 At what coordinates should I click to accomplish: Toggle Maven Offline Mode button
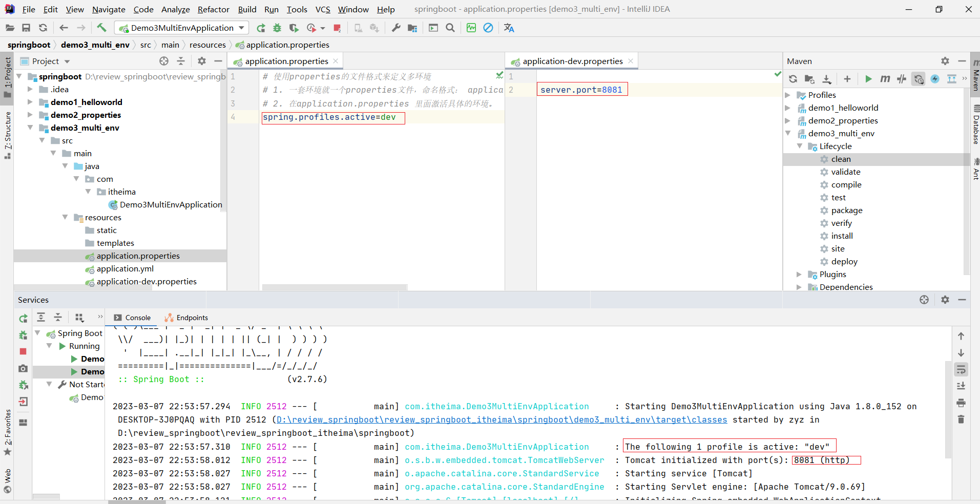click(x=902, y=79)
